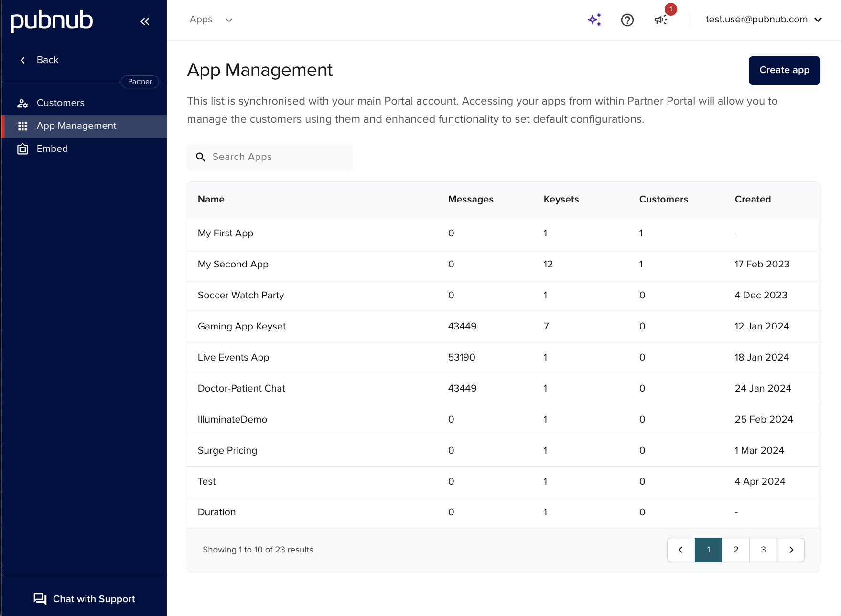Open Embed from the sidebar icon

[22, 149]
